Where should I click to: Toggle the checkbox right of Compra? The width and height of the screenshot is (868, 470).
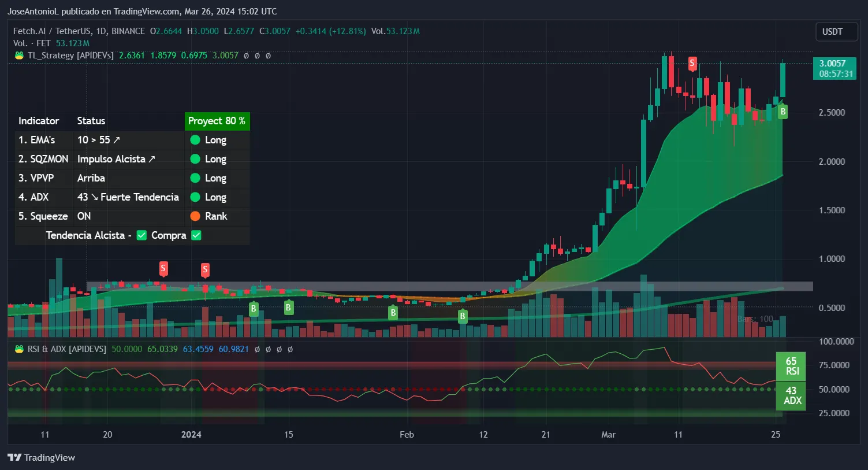point(196,235)
